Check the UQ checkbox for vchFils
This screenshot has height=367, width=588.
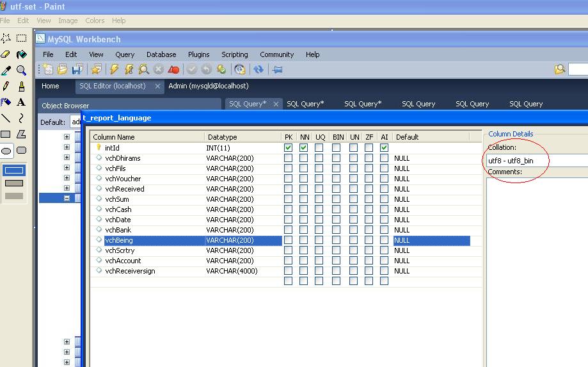(x=319, y=168)
